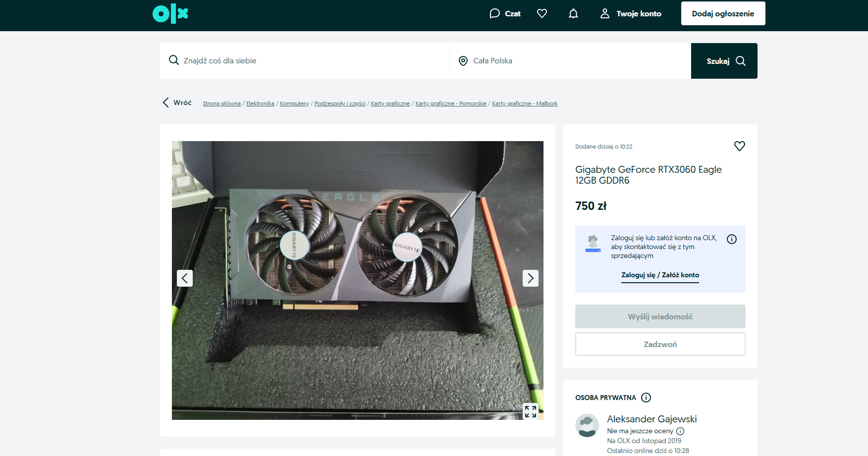
Task: Open saved favorites heart in header
Action: point(542,13)
